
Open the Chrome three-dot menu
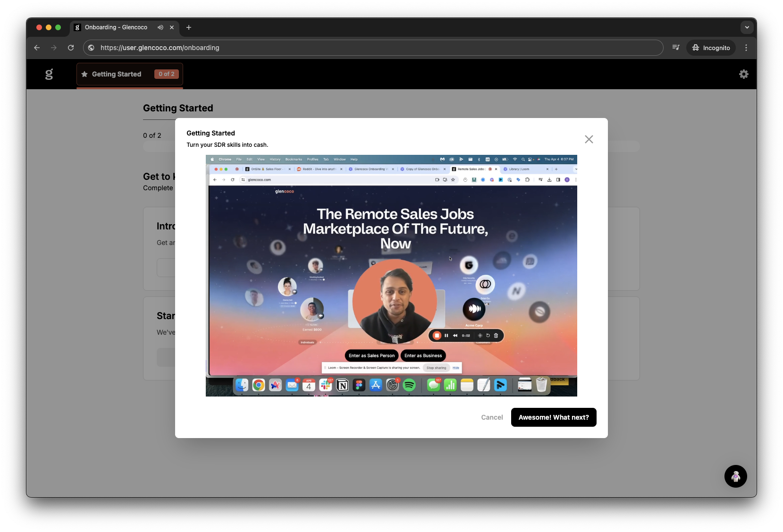coord(746,48)
